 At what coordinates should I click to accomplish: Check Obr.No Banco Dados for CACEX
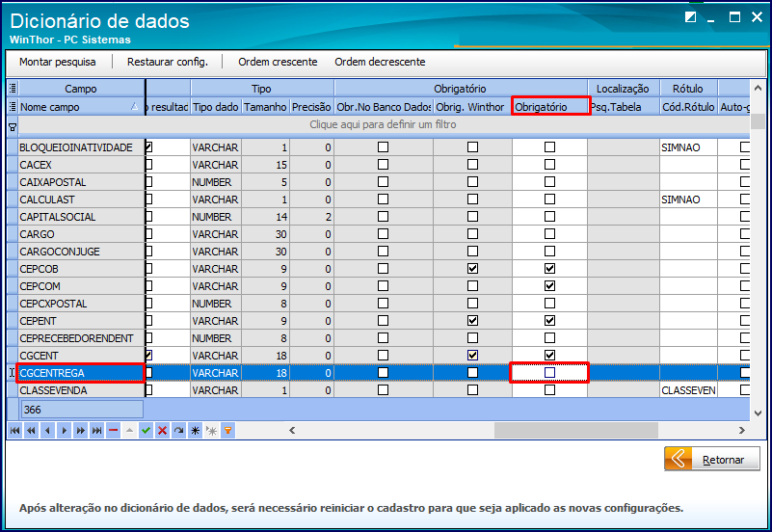[383, 165]
